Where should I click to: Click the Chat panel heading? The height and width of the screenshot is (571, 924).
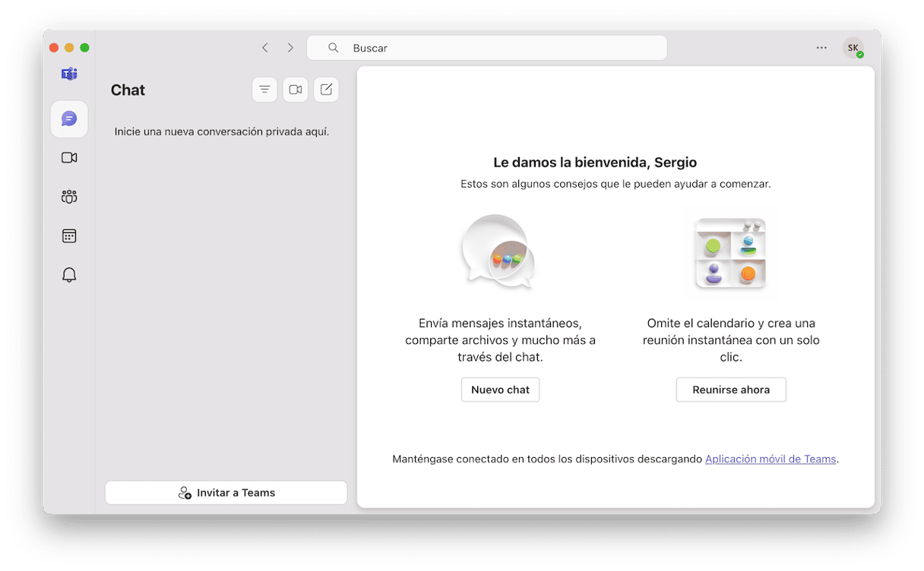point(128,90)
